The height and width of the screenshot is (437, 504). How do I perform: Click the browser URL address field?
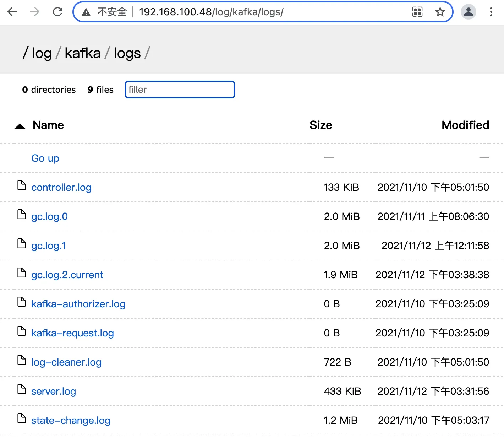(248, 12)
